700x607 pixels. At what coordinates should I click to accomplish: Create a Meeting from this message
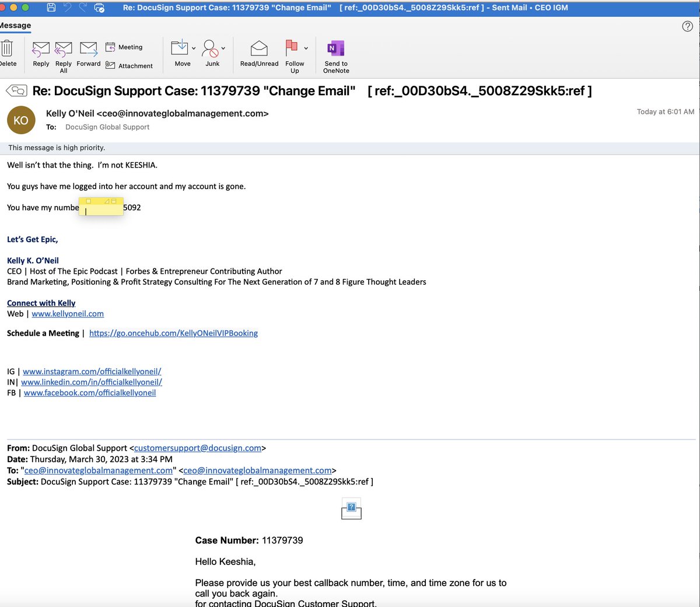(x=124, y=47)
